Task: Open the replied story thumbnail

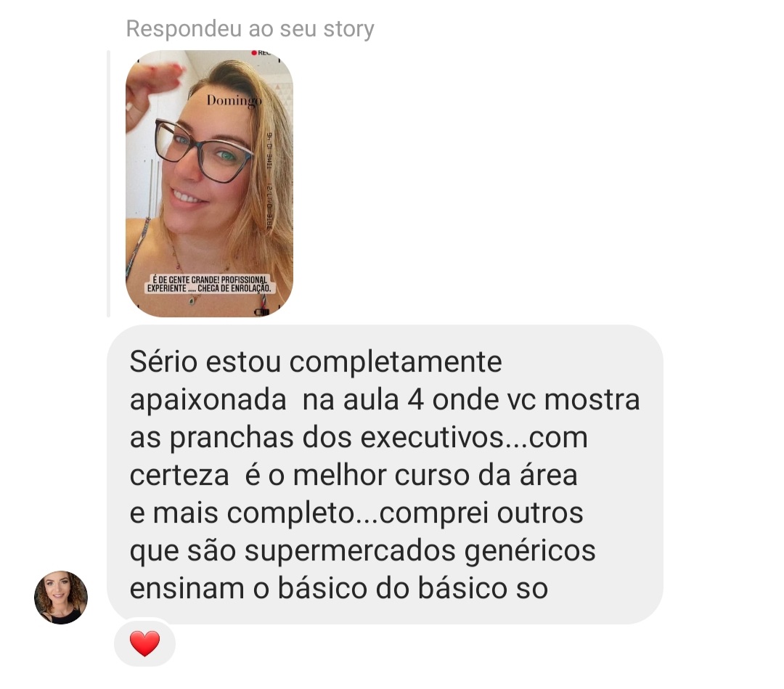Action: tap(209, 184)
